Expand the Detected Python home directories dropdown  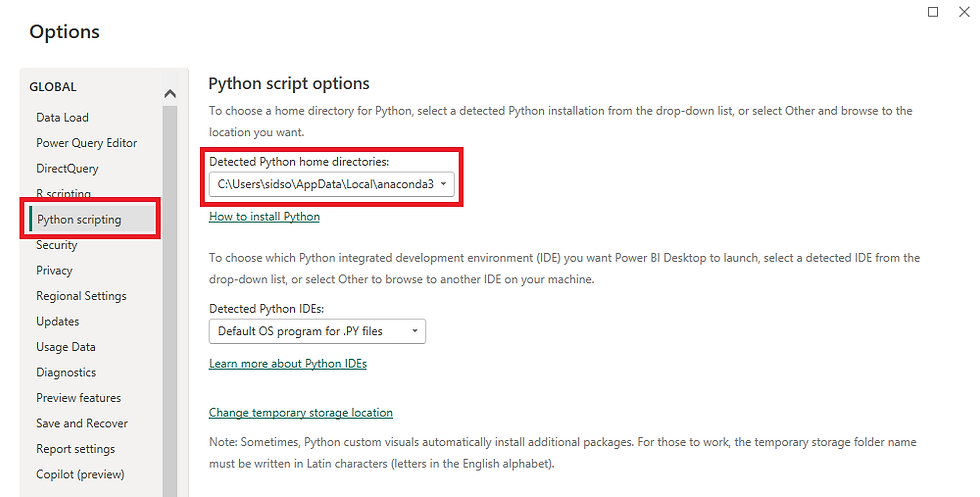331,184
